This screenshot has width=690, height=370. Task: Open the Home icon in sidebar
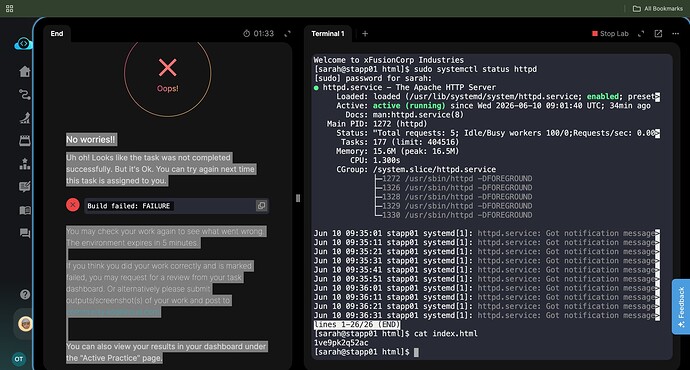pyautogui.click(x=25, y=71)
